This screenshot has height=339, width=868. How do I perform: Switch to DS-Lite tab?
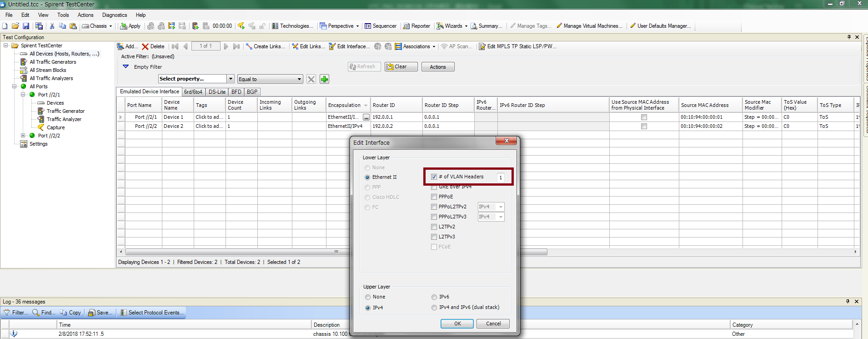(217, 92)
